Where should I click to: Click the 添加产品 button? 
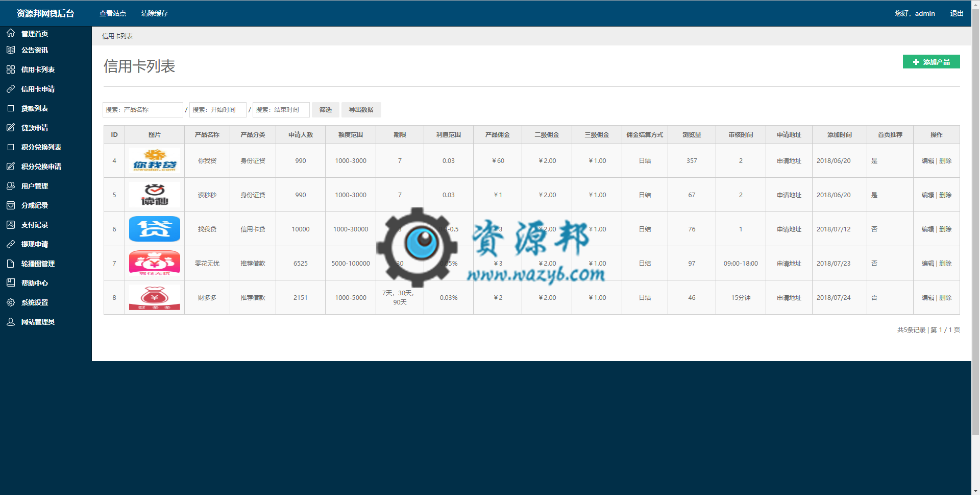point(931,62)
